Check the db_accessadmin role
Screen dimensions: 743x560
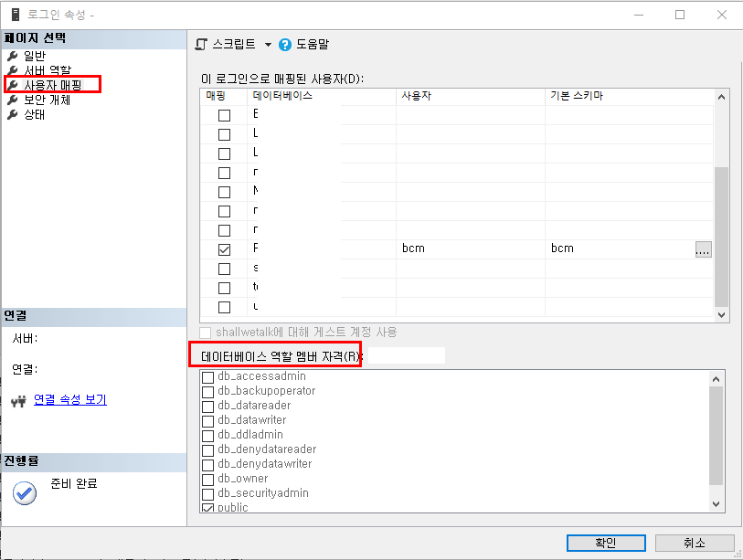(x=207, y=377)
